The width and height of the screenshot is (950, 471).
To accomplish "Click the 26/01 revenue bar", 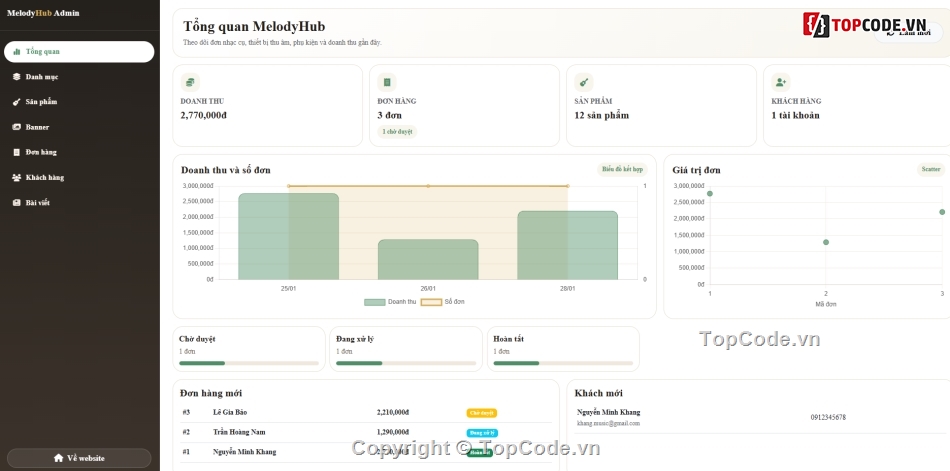I will point(428,259).
